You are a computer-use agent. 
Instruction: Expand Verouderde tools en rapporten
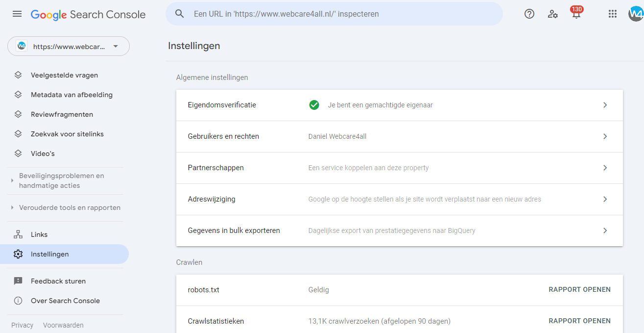coord(12,207)
